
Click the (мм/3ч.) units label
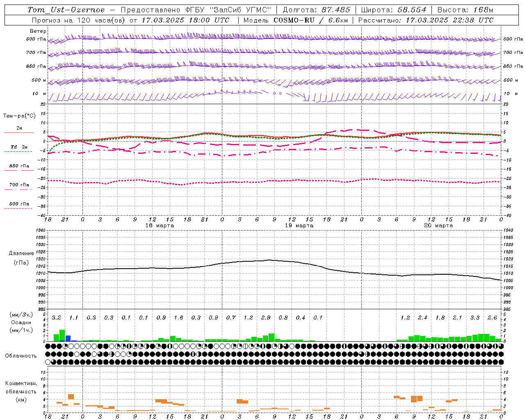click(21, 315)
